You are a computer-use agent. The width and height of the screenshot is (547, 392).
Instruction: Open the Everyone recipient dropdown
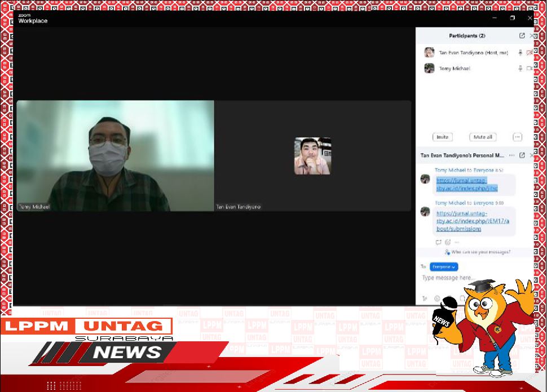point(444,267)
